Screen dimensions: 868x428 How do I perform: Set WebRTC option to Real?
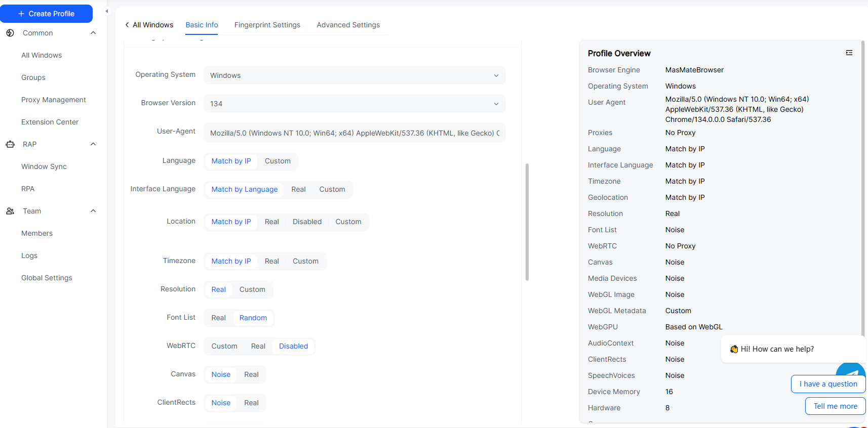pos(258,346)
